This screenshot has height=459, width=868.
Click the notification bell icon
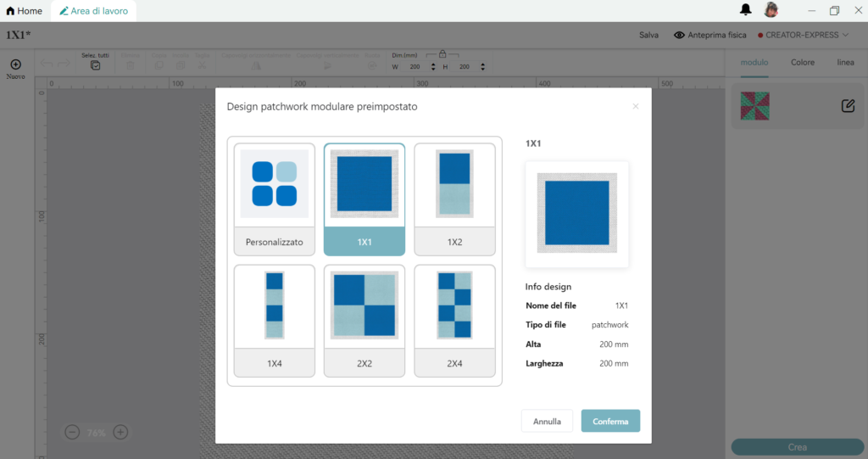point(746,10)
